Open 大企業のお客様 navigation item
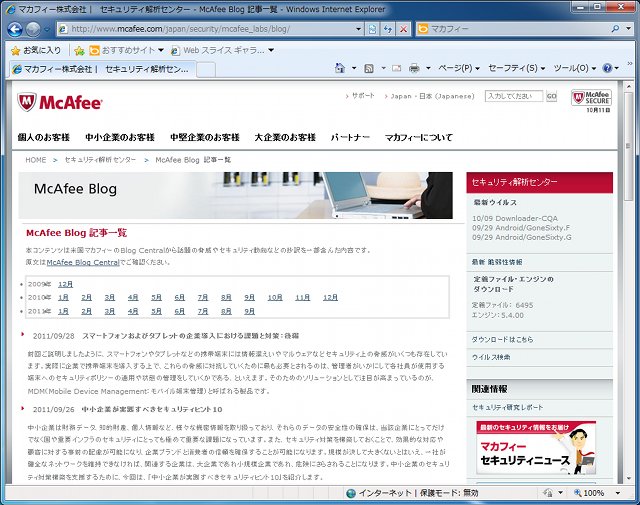Image resolution: width=640 pixels, height=505 pixels. click(285, 138)
